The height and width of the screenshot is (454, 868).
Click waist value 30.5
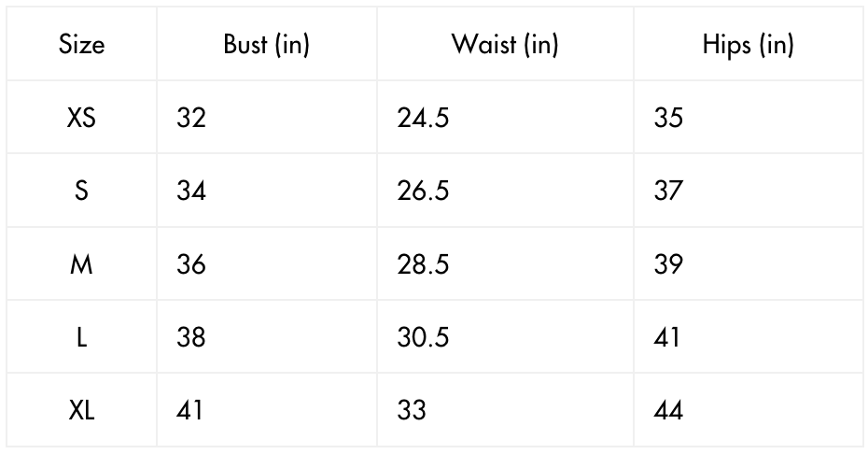click(423, 337)
